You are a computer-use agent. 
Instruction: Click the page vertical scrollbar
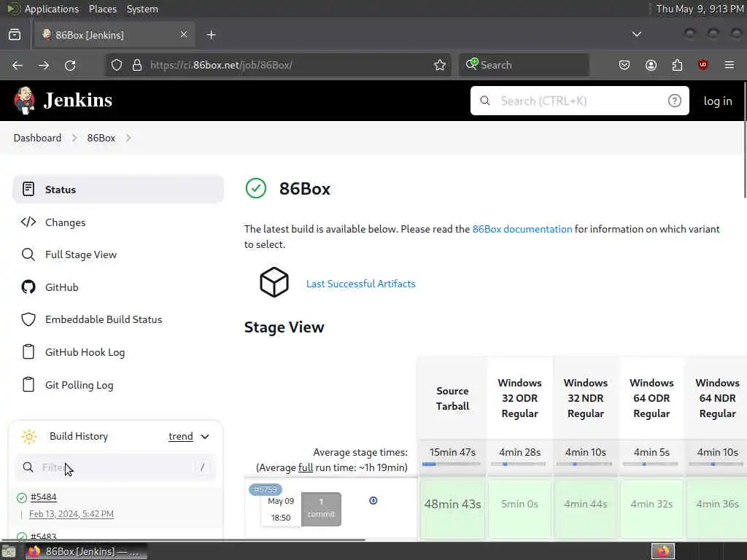(745, 141)
